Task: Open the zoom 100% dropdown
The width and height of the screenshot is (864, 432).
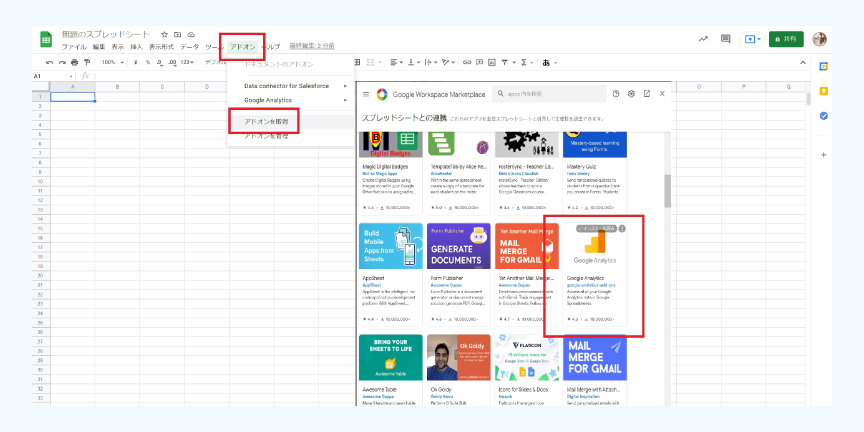Action: coord(113,62)
